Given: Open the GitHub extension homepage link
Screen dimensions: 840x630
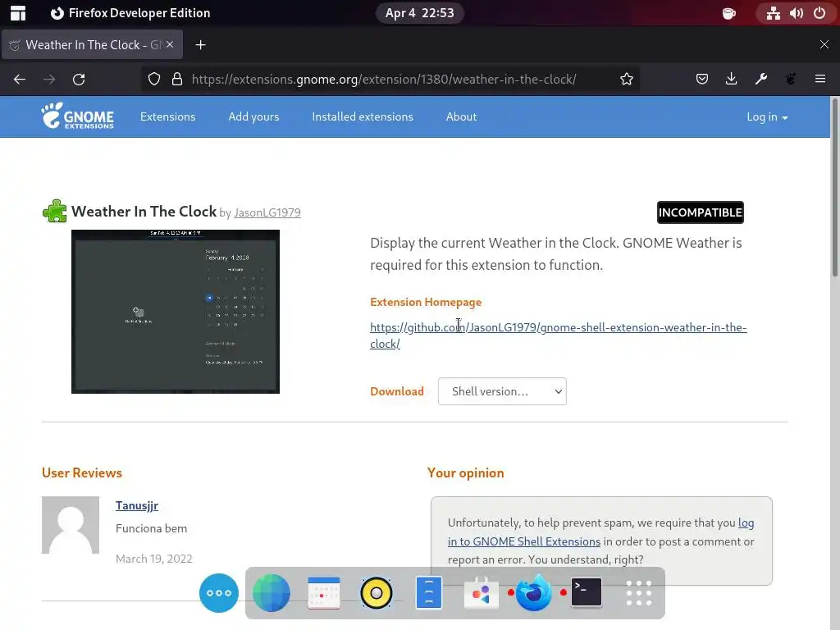Looking at the screenshot, I should click(x=558, y=336).
